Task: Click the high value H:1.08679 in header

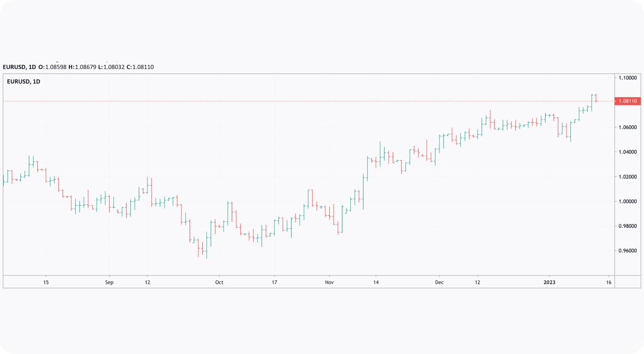Action: [x=82, y=67]
